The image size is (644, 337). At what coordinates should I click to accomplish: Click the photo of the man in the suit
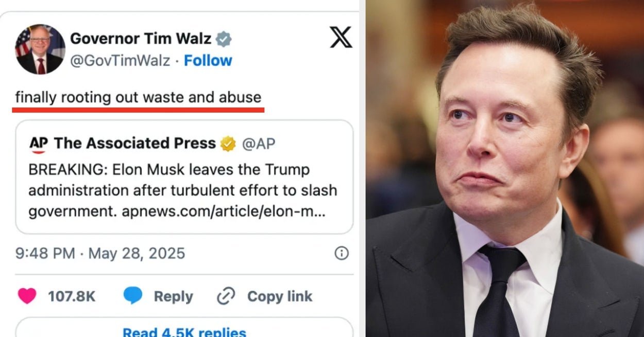505,170
